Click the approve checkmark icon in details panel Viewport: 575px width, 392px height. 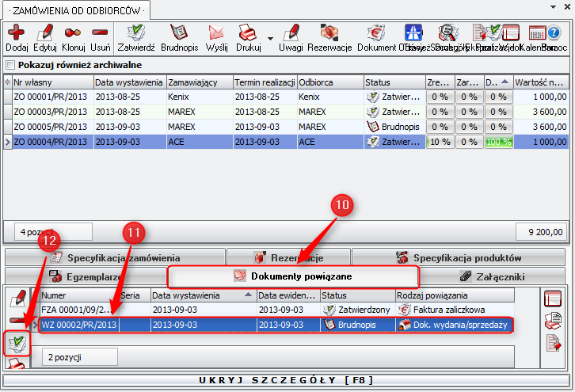coord(17,344)
